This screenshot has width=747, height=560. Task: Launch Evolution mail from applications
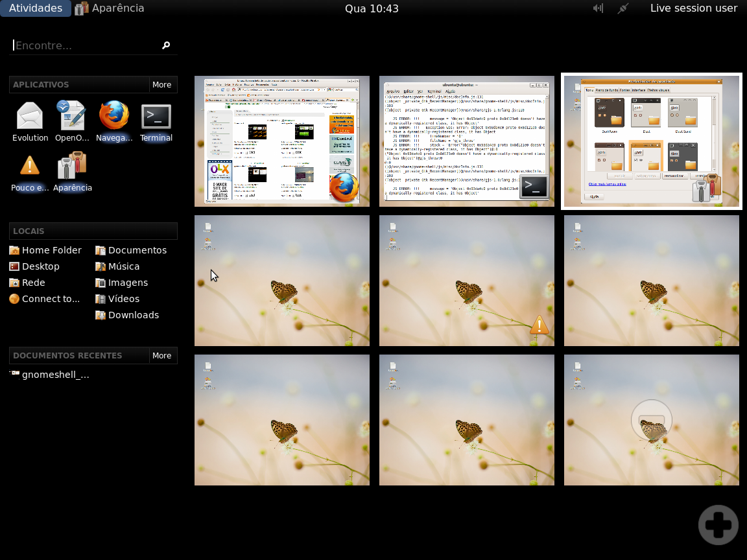30,122
